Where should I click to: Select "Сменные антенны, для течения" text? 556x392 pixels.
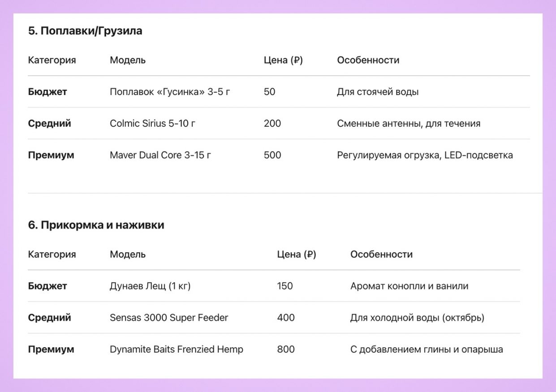pyautogui.click(x=409, y=124)
